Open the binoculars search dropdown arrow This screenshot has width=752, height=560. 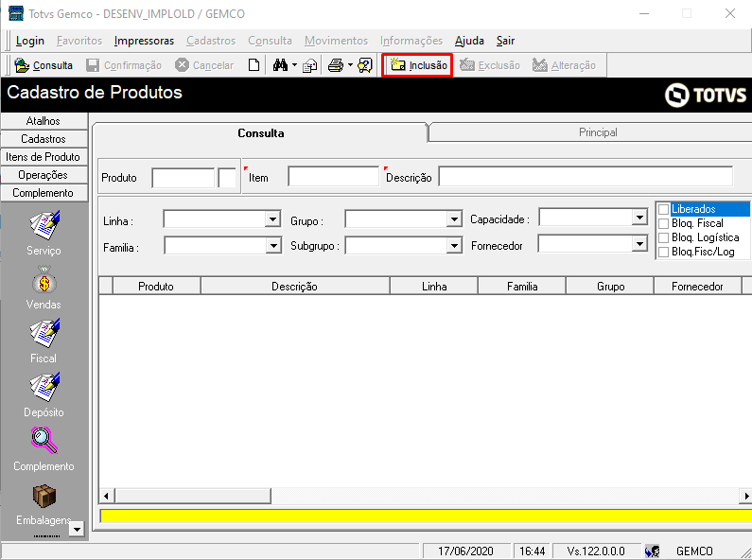[x=294, y=64]
